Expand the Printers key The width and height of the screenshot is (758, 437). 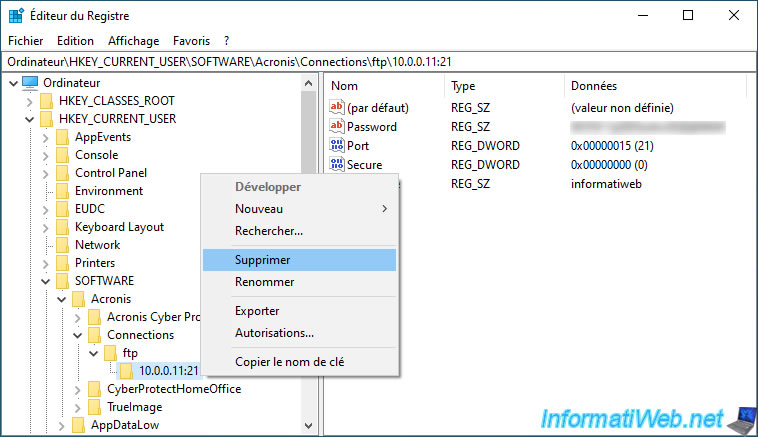point(45,263)
